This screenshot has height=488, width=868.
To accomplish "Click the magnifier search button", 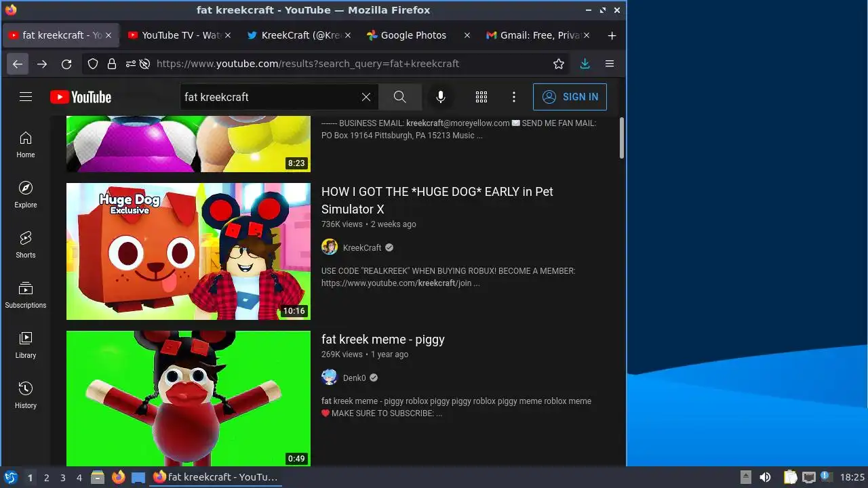I will click(400, 97).
